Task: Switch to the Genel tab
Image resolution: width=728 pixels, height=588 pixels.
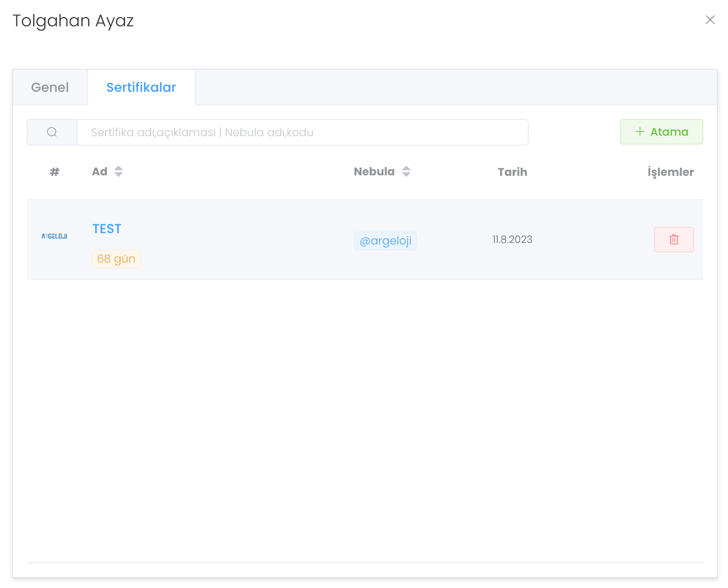Action: coord(50,88)
